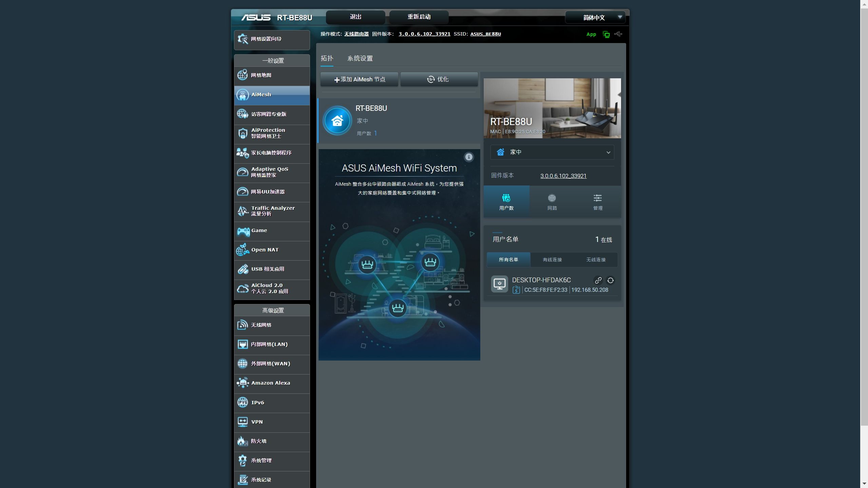Screen dimensions: 868x488
Task: Open the VPN icon
Action: point(243,422)
